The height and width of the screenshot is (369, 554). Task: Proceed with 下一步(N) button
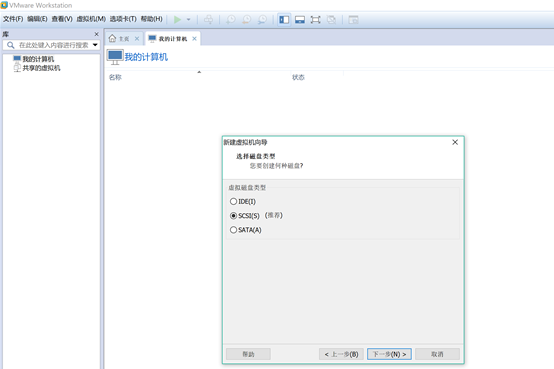click(x=389, y=354)
